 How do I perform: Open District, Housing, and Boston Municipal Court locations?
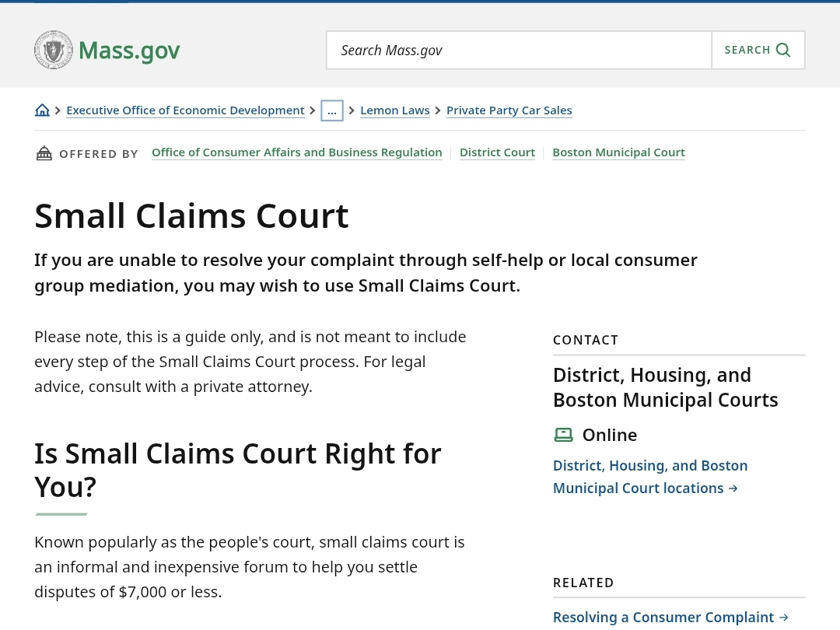click(649, 477)
